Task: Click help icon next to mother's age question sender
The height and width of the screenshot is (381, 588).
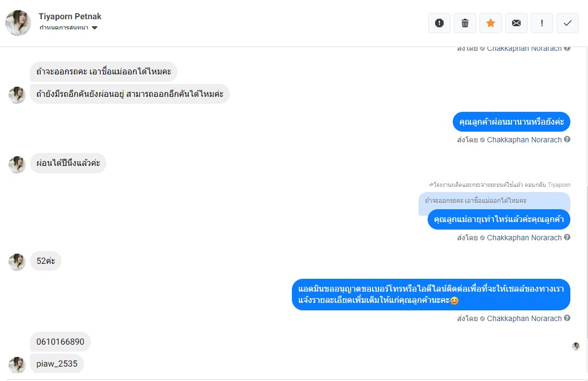Action: click(567, 237)
